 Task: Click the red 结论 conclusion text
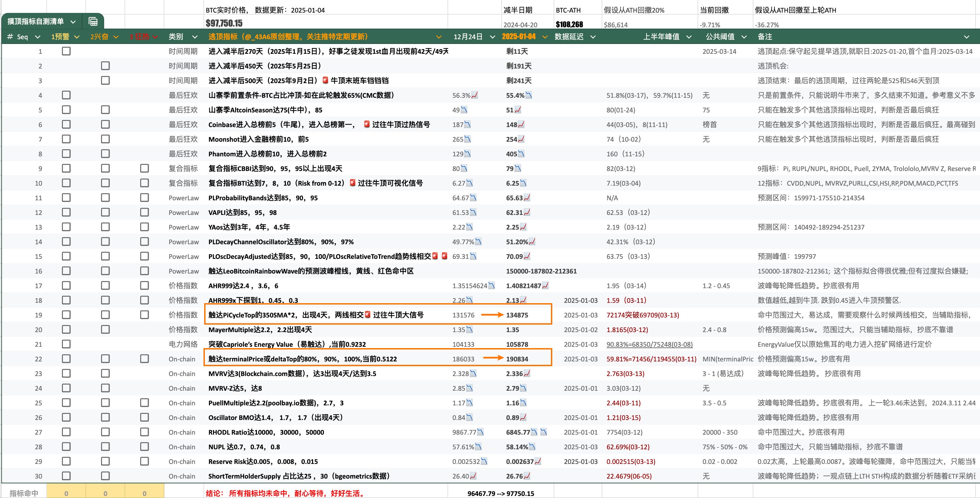[x=285, y=493]
